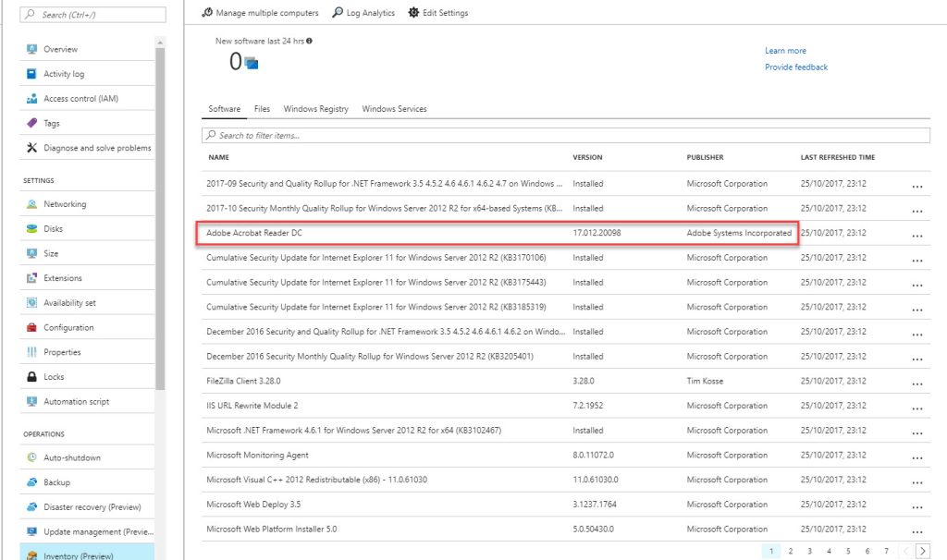Select the Disks icon in sidebar
Screen dimensions: 947x560
(x=31, y=228)
